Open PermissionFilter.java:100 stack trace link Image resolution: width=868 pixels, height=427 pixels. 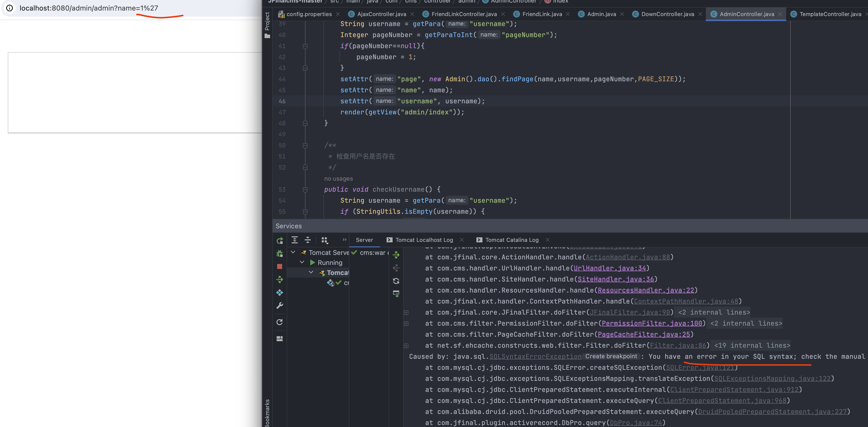coord(652,323)
